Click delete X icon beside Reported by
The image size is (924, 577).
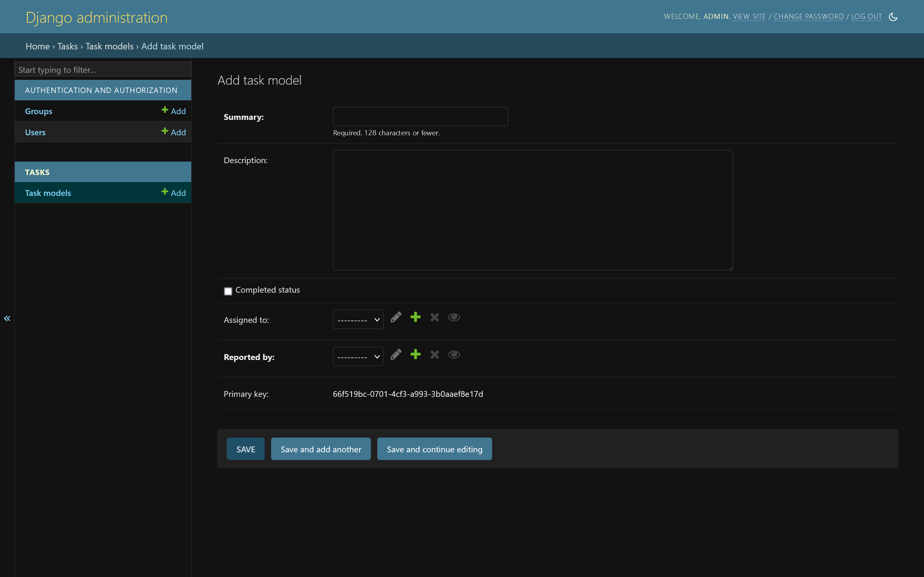434,355
